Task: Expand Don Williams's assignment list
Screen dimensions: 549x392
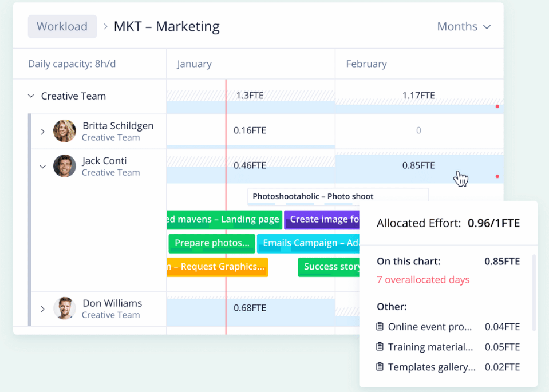Action: tap(42, 308)
